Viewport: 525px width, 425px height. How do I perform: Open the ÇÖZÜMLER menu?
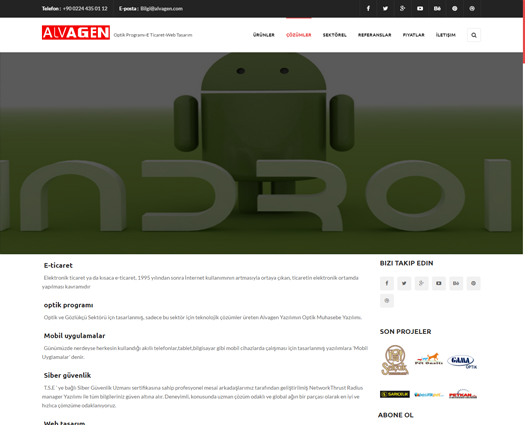(299, 35)
